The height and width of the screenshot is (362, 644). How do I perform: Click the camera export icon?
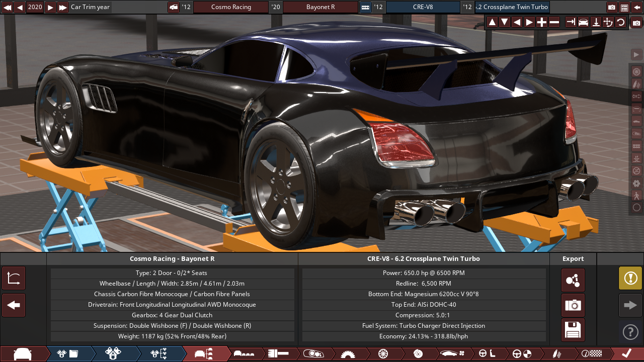click(x=573, y=305)
